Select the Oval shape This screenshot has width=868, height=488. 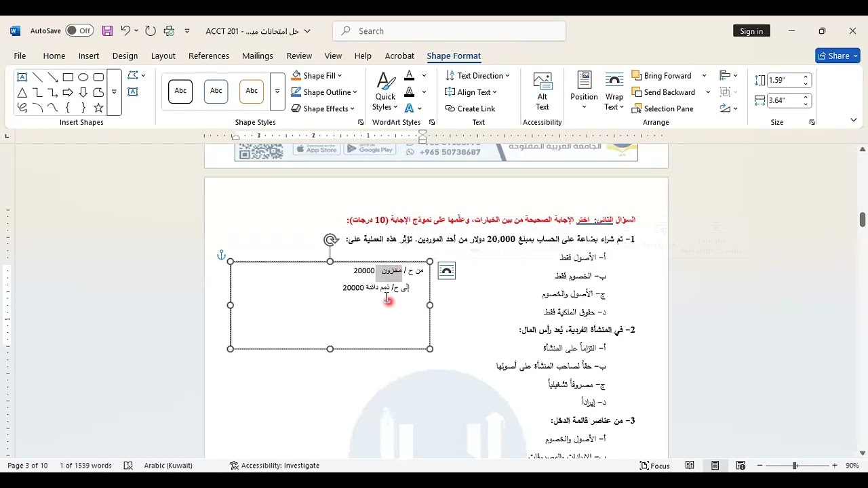click(83, 77)
